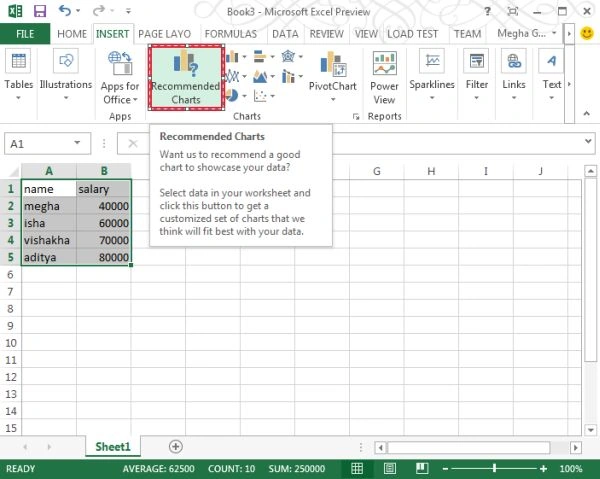Screen dimensions: 600x479
Task: Switch to Page Break Preview in status bar
Action: (422, 468)
